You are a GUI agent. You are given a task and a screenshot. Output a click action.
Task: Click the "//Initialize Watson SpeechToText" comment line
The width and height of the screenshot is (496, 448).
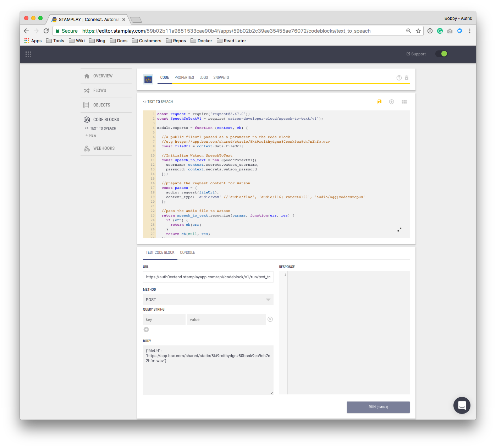coord(197,155)
